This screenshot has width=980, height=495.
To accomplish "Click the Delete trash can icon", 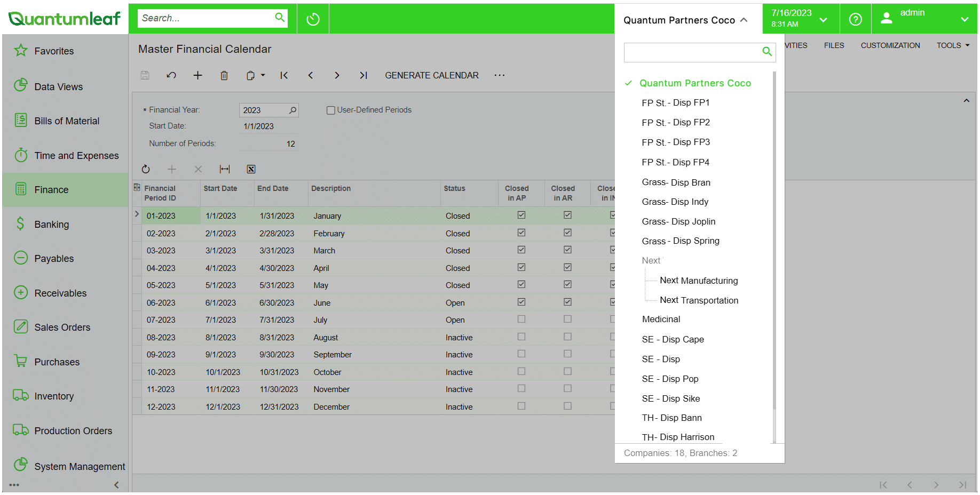I will coord(224,75).
